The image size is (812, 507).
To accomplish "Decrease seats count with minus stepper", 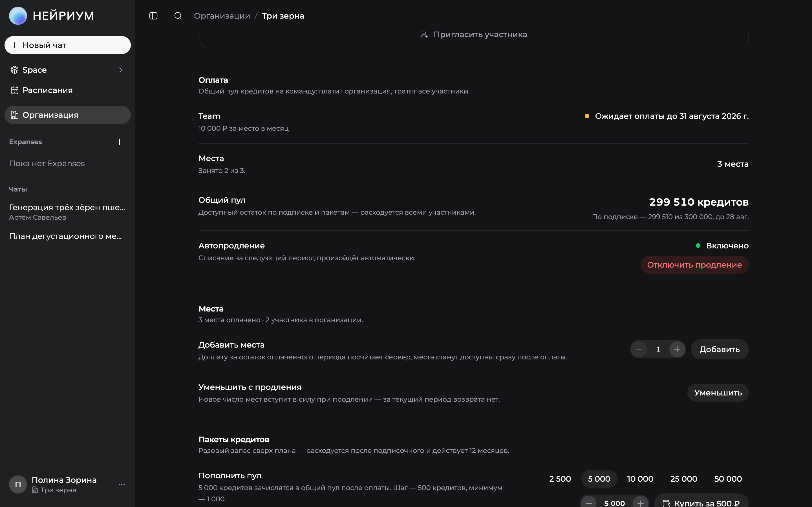I will pyautogui.click(x=639, y=349).
